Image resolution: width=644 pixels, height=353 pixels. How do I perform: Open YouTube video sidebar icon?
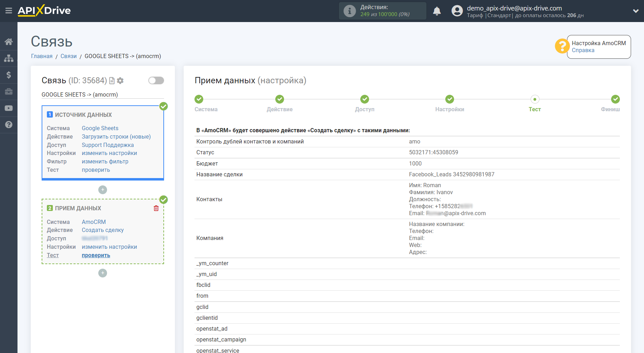tap(9, 108)
